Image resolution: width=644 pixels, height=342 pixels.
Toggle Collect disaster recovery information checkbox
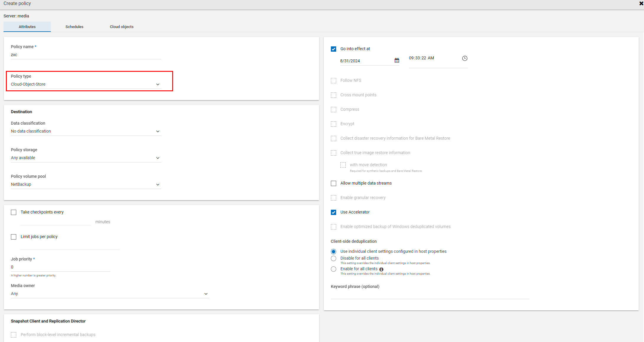(334, 139)
